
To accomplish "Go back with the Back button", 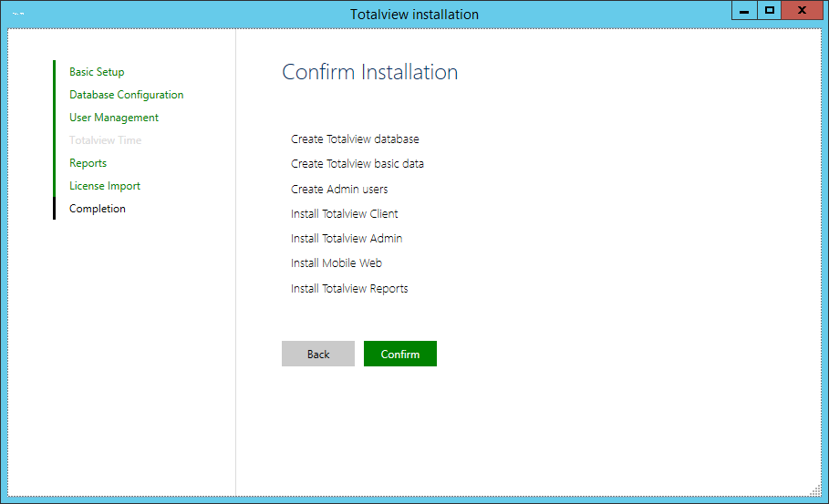I will (318, 354).
